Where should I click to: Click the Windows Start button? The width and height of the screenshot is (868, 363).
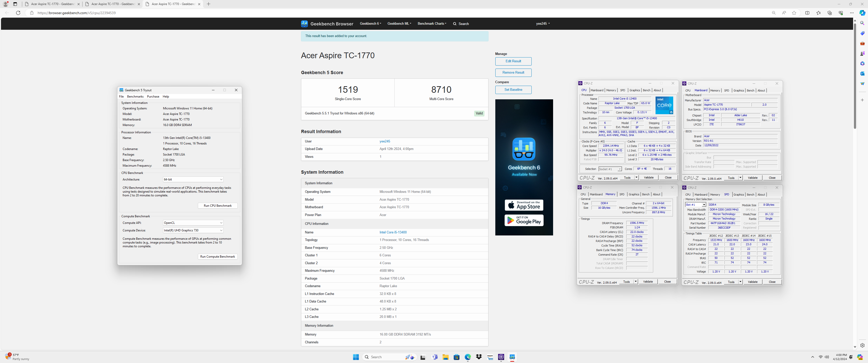[356, 357]
